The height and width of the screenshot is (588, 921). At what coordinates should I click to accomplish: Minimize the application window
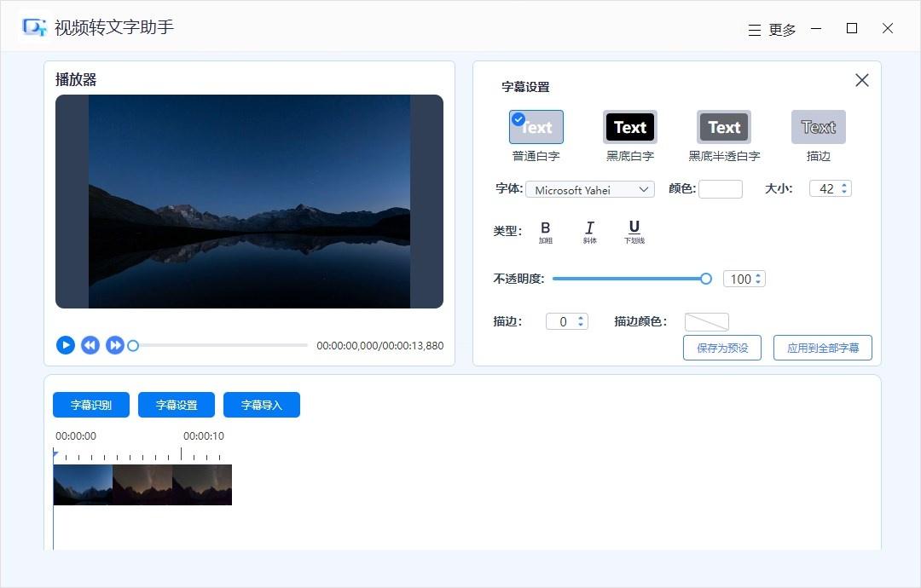(x=816, y=28)
